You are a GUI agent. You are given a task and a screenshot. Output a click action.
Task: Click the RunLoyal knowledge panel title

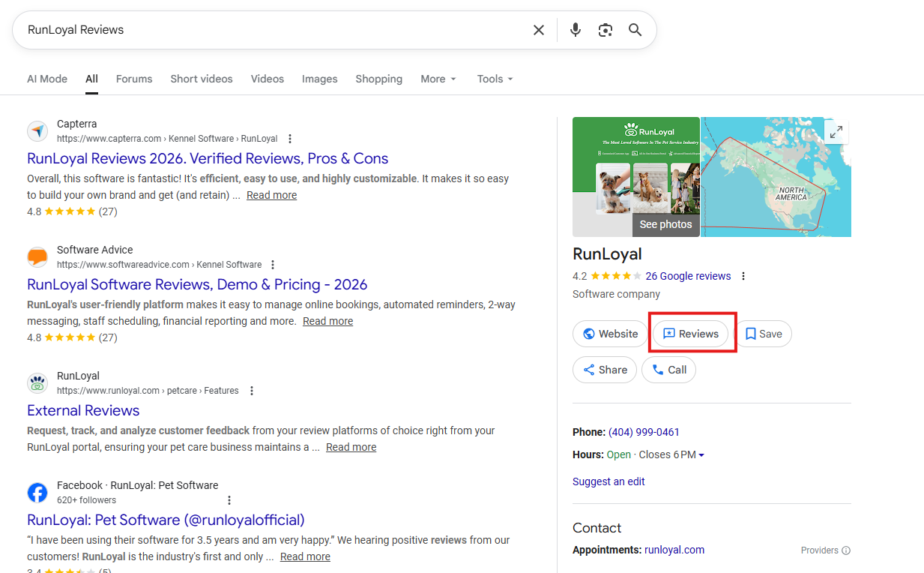pyautogui.click(x=607, y=253)
